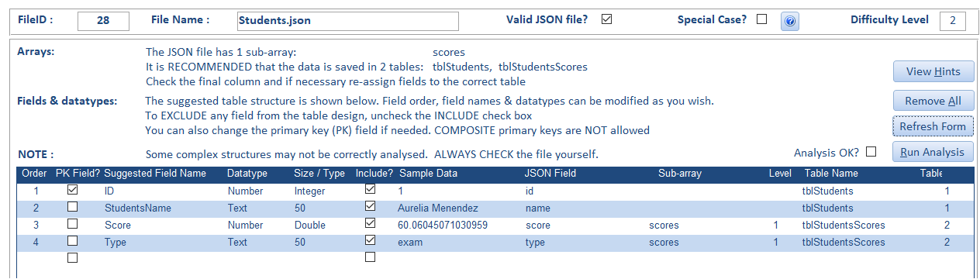Select the Difficulty Level value box
The image size is (980, 279).
[x=952, y=21]
